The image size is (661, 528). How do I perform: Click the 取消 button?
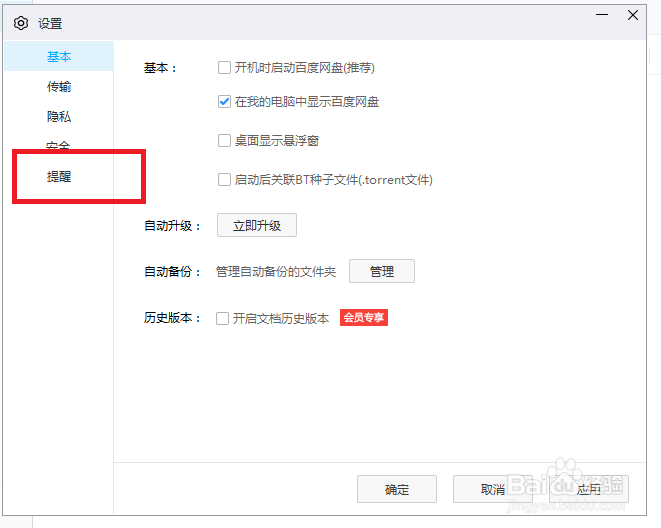coord(493,489)
